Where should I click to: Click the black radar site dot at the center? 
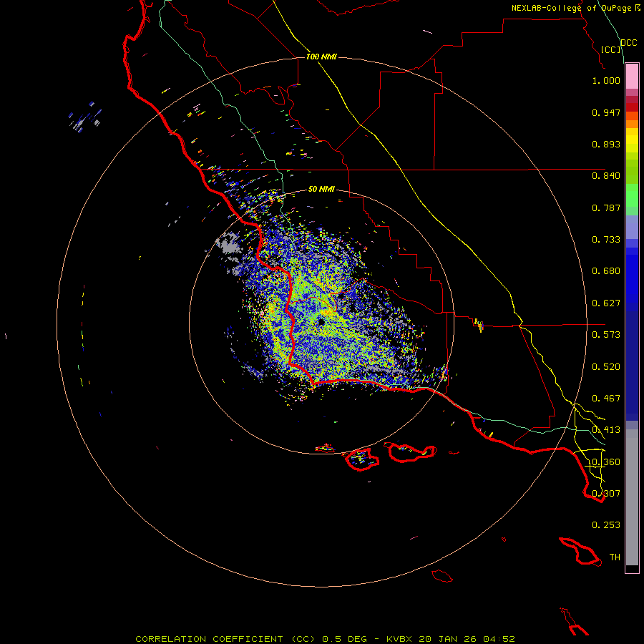coord(321,323)
